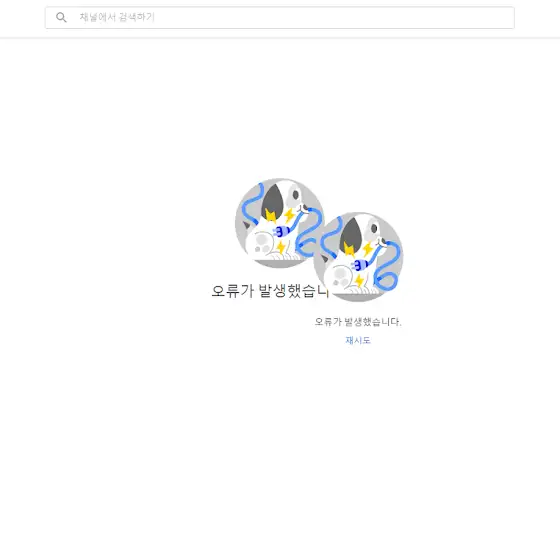Click the yellow spark below right dog's ear
Image resolution: width=560 pixels, height=560 pixels.
pos(349,249)
